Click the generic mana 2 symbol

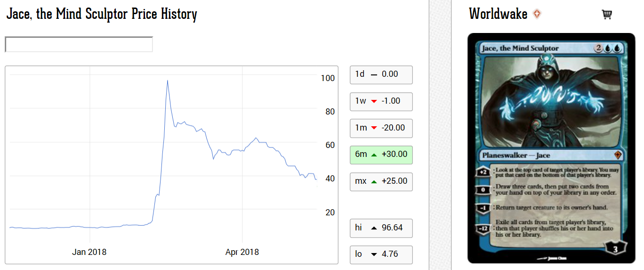click(x=598, y=48)
